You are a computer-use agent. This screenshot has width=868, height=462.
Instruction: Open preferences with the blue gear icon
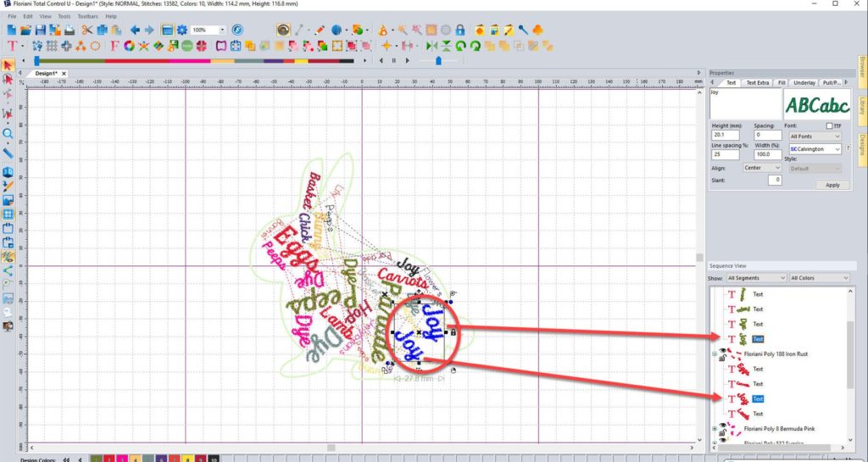[181, 30]
